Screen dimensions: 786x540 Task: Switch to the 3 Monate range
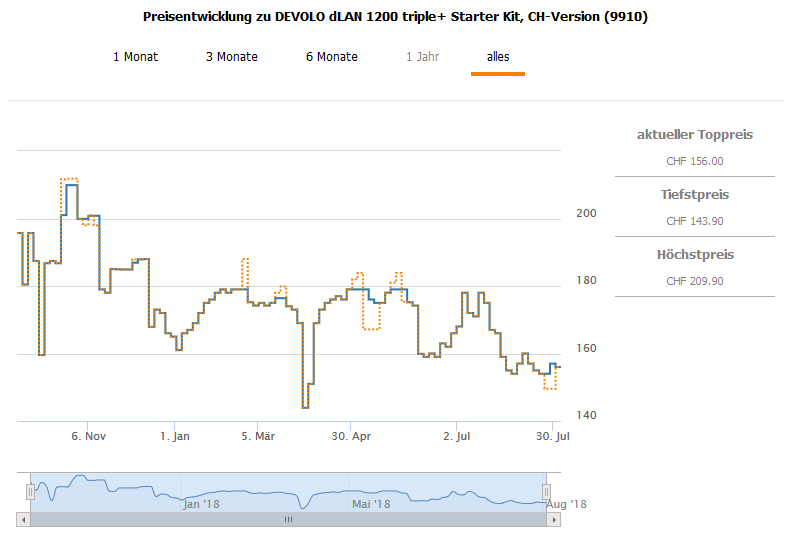point(232,57)
